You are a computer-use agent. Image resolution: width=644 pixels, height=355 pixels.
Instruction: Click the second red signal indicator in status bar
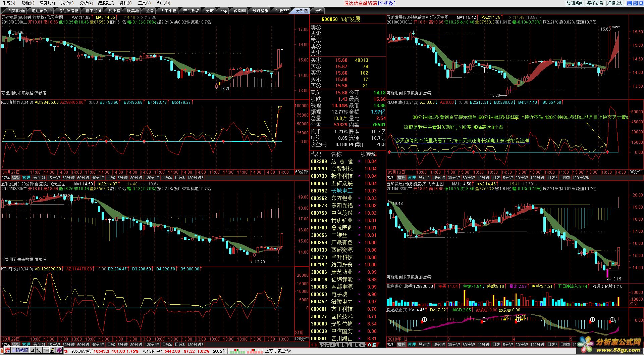[255, 351]
